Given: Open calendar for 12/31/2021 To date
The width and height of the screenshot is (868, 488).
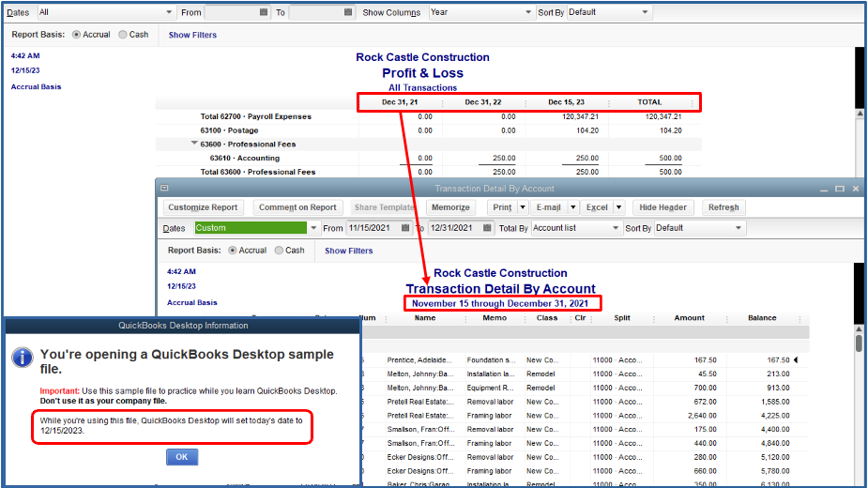Looking at the screenshot, I should (487, 228).
